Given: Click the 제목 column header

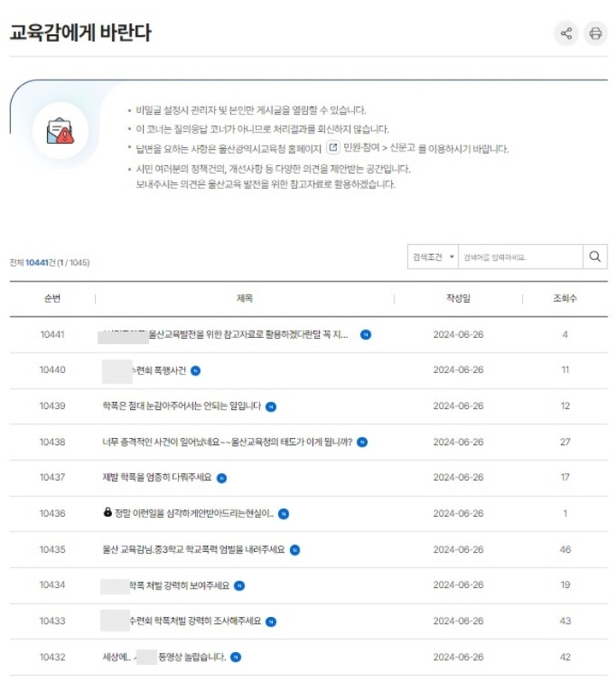Looking at the screenshot, I should [x=245, y=299].
